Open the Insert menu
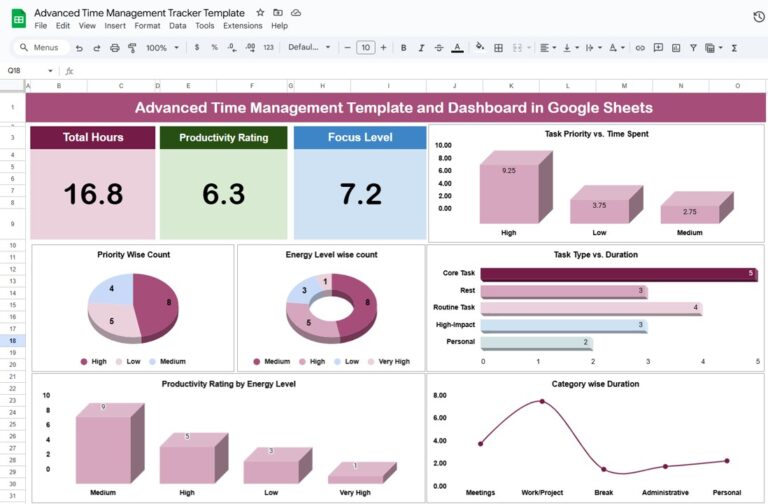Image resolution: width=768 pixels, height=504 pixels. pyautogui.click(x=115, y=26)
